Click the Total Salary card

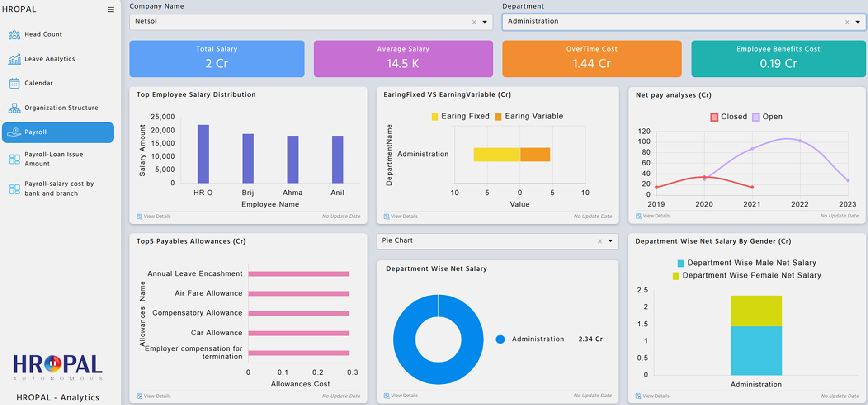[217, 59]
